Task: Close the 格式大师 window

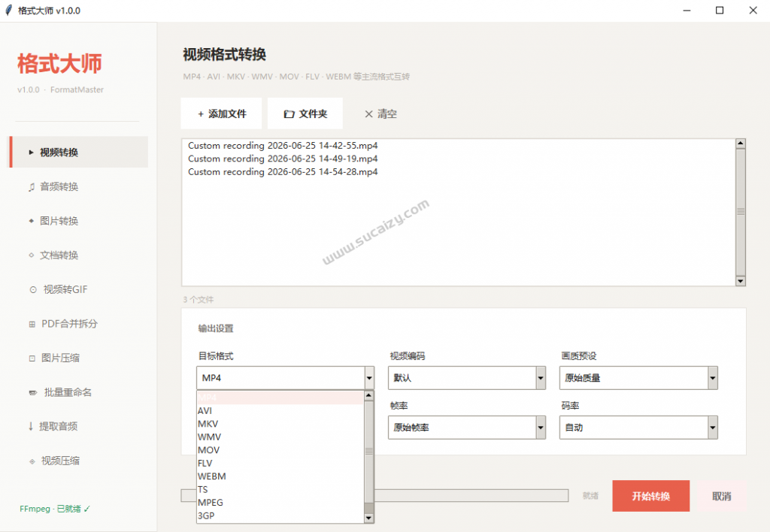Action: click(x=753, y=11)
